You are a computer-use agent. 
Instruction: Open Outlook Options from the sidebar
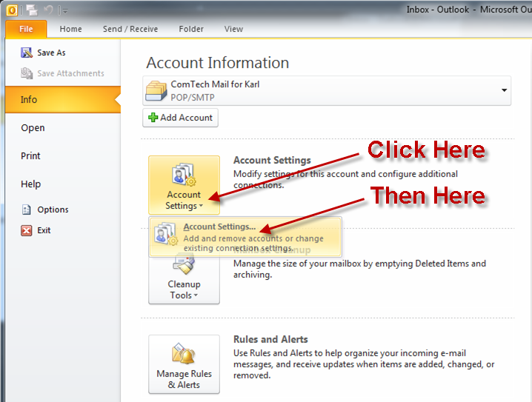click(x=52, y=210)
